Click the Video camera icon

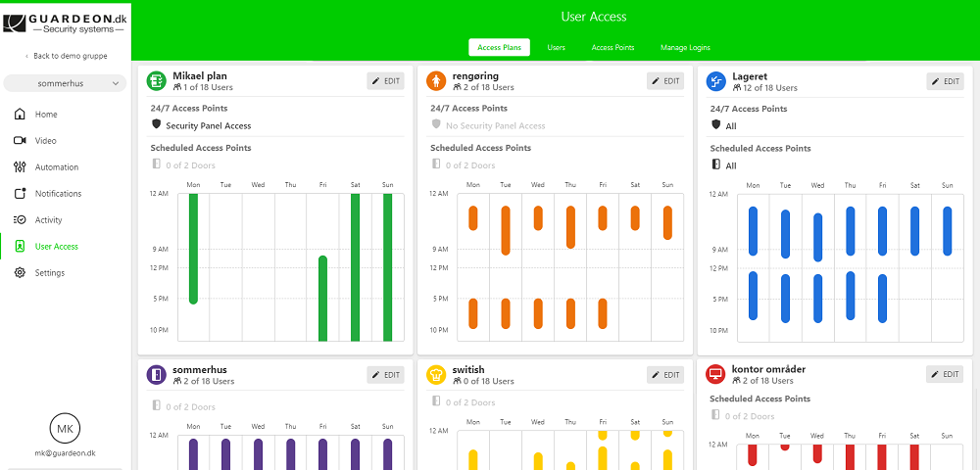[x=20, y=140]
